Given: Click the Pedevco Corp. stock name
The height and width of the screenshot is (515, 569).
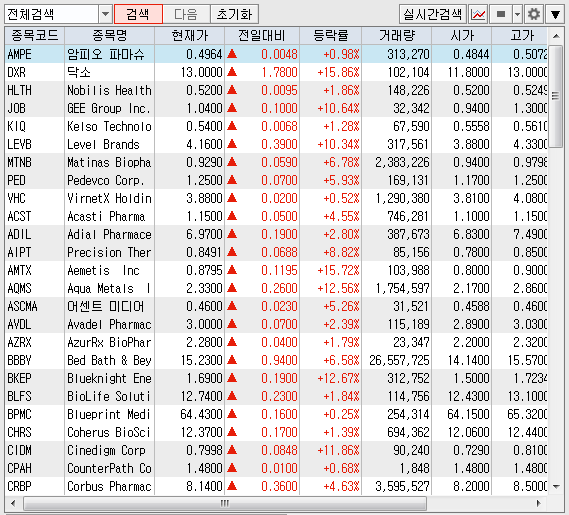Looking at the screenshot, I should click(x=106, y=180).
